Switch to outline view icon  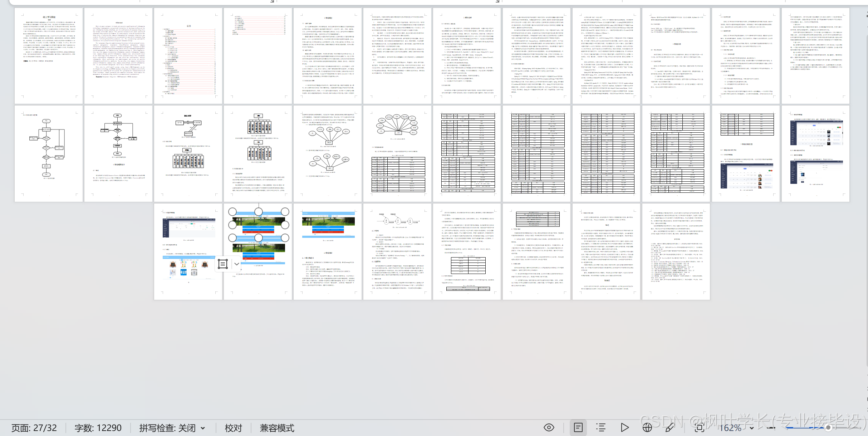pos(601,428)
